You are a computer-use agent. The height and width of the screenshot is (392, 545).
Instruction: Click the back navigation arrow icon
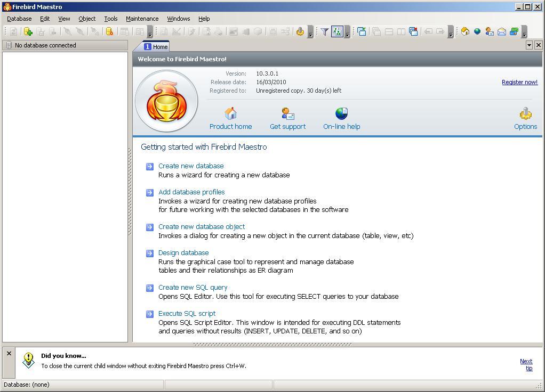coord(428,31)
